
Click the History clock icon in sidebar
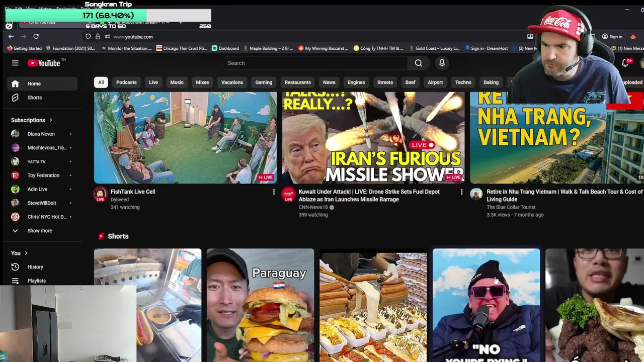tap(15, 267)
